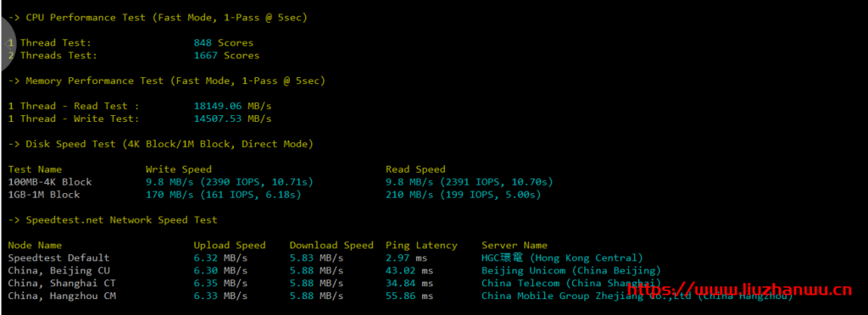Image resolution: width=868 pixels, height=315 pixels.
Task: Click the Read Speed column header
Action: point(415,169)
